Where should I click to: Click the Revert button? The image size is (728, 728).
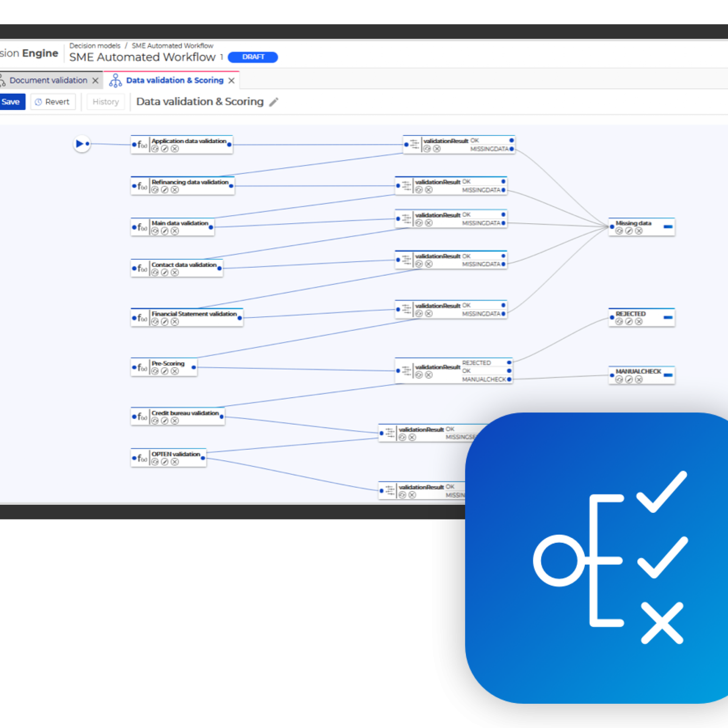pos(53,102)
